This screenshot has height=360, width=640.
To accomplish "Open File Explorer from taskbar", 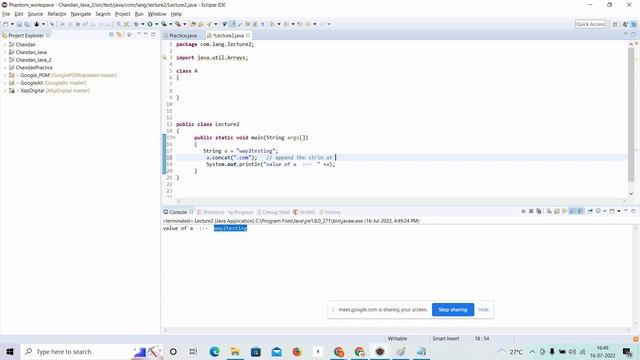I will (x=235, y=351).
